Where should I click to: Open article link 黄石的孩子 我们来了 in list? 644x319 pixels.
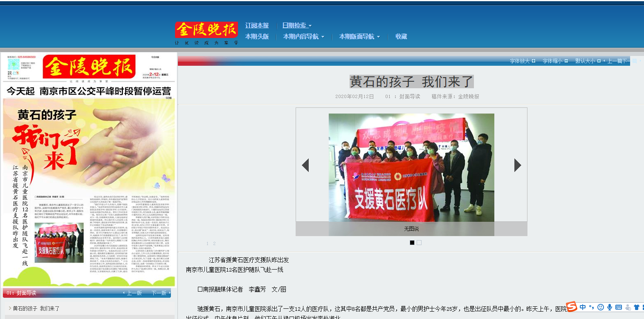click(36, 308)
